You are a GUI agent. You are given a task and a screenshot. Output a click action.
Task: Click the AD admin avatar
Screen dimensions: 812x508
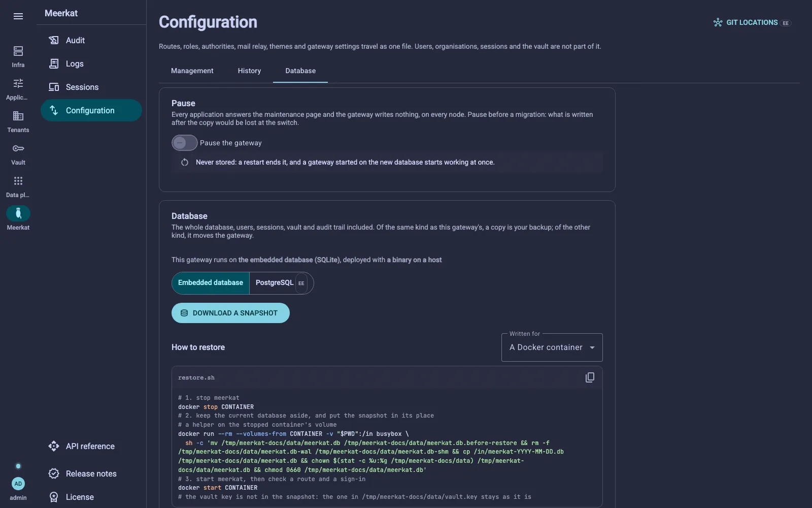pyautogui.click(x=18, y=484)
